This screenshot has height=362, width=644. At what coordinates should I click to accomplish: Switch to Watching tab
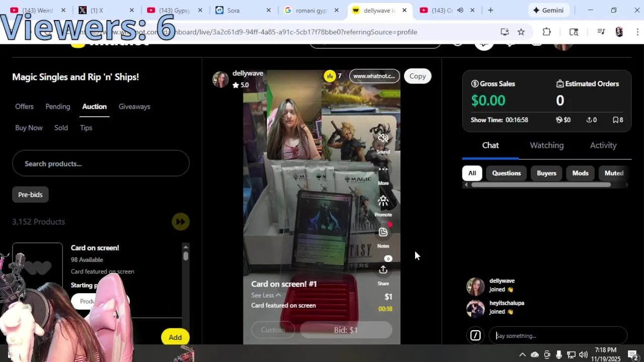(x=547, y=145)
